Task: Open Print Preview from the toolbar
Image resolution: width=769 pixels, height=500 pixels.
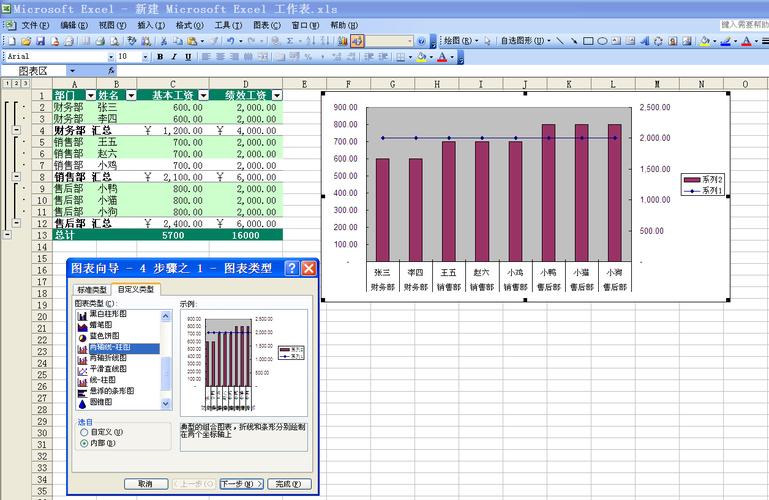Action: 114,41
